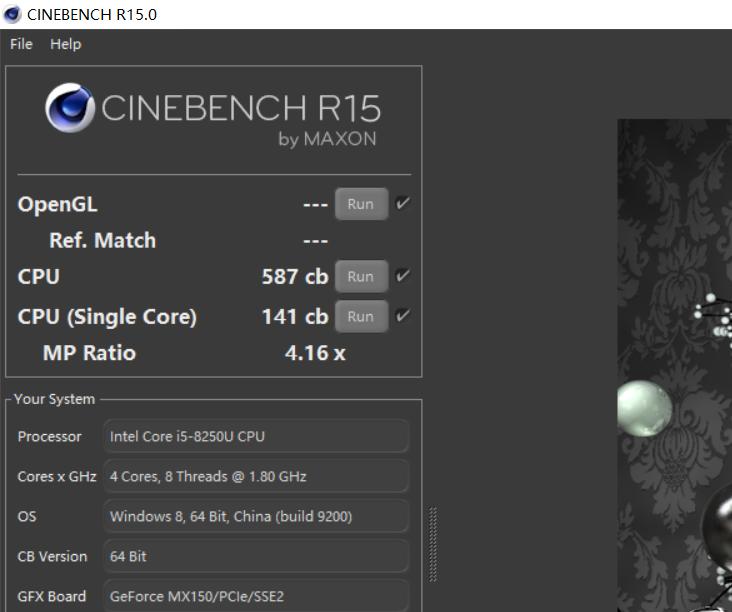Screen dimensions: 732x612
Task: Click the CINEBENCH R15.0 window title
Action: (92, 14)
